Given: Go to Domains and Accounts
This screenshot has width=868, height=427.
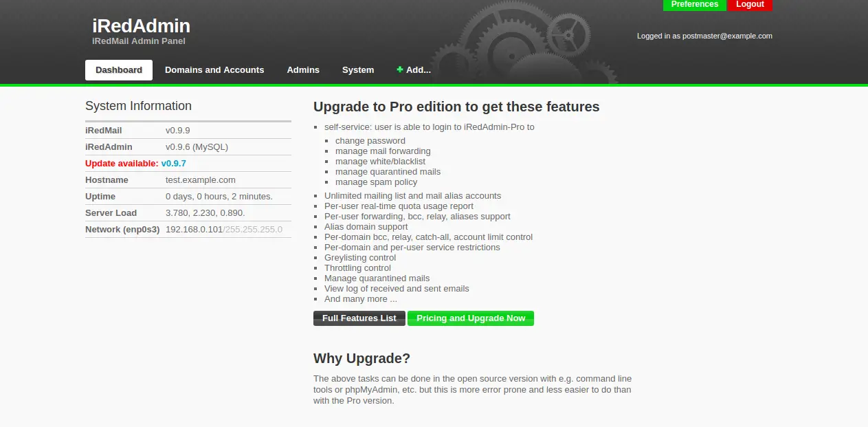Looking at the screenshot, I should coord(214,69).
